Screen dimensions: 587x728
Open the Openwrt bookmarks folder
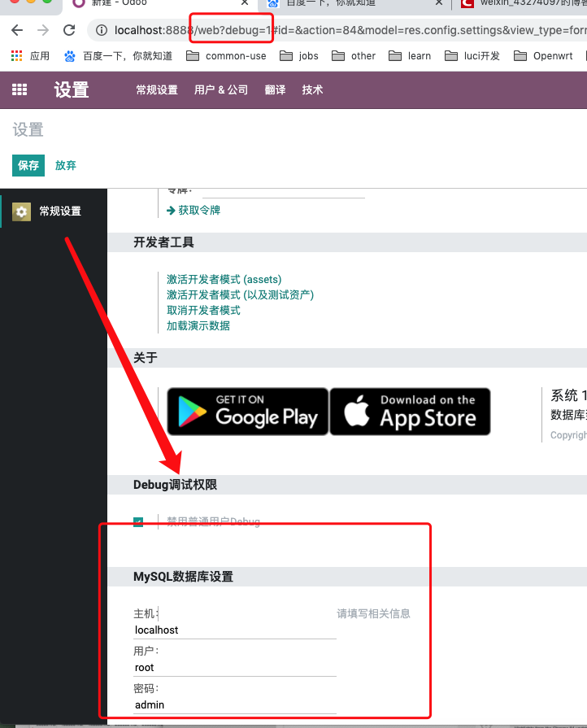[x=543, y=56]
